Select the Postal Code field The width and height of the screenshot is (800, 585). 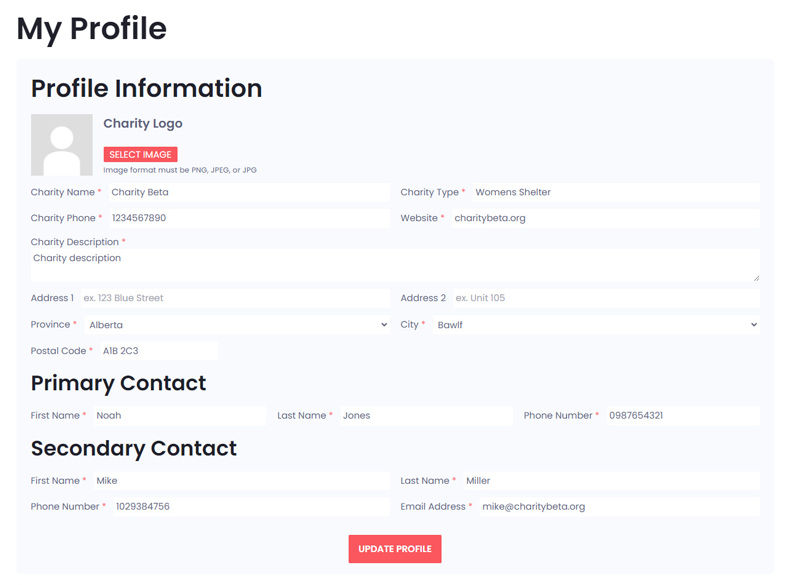coord(159,351)
